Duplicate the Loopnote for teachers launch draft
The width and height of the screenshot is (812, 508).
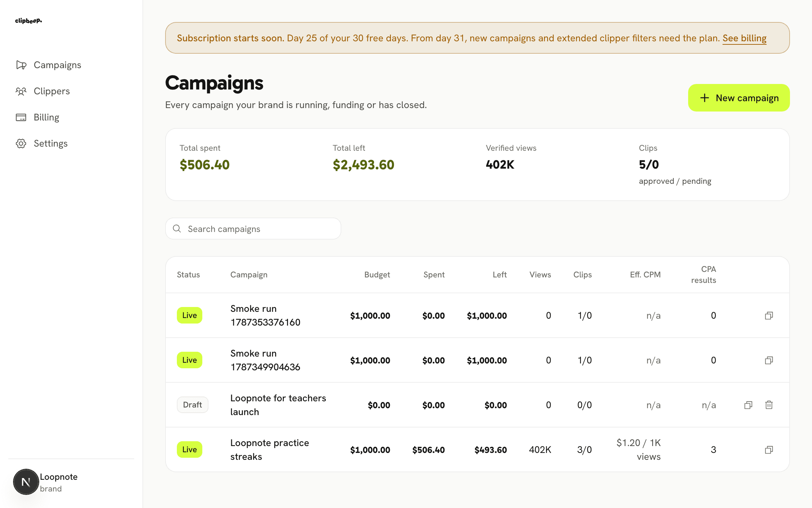pos(748,405)
